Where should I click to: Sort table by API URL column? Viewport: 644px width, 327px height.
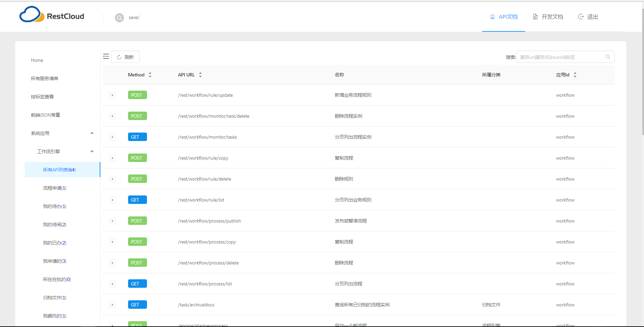(x=200, y=74)
